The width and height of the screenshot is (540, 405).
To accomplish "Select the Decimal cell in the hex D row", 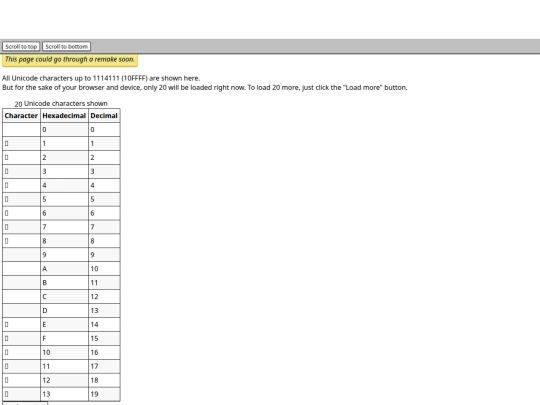I will 104,311.
